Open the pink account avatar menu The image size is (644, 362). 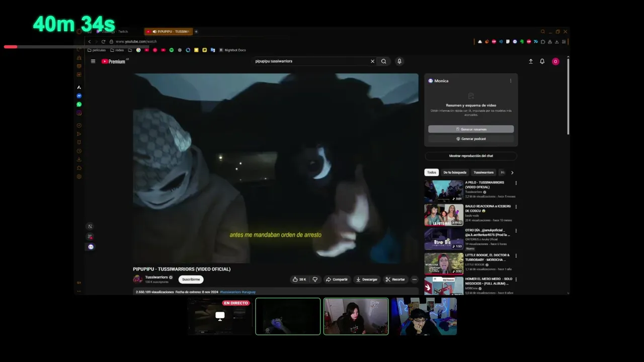pyautogui.click(x=555, y=61)
